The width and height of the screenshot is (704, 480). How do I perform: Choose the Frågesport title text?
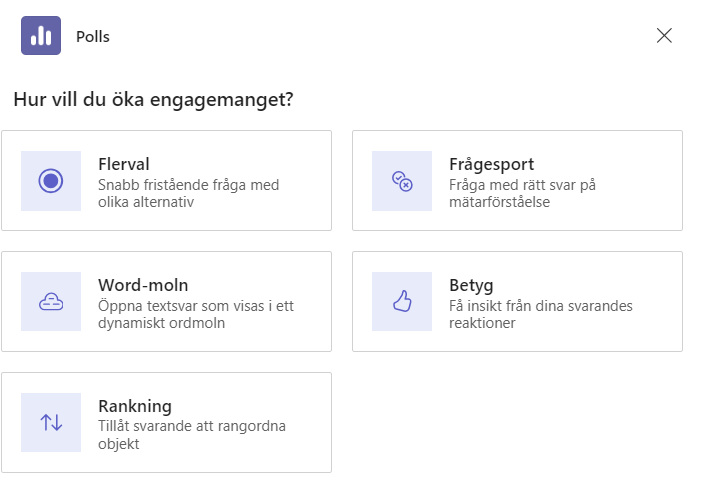[x=492, y=164]
